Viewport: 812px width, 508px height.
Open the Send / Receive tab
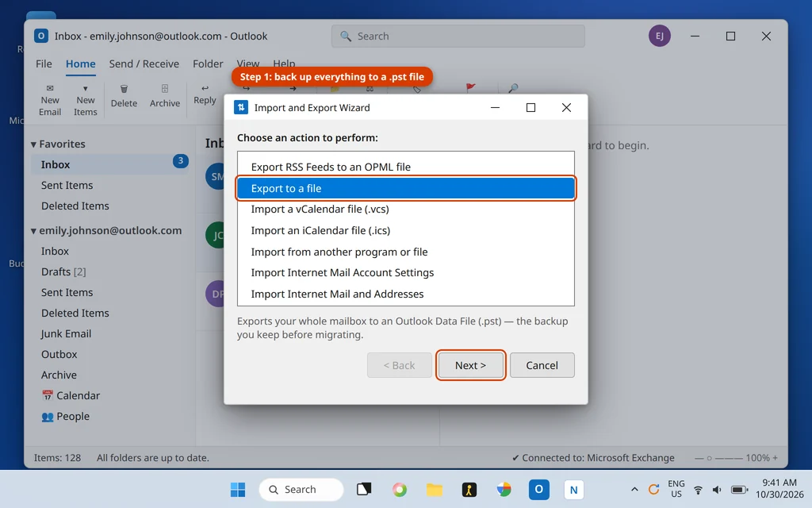[x=144, y=63]
